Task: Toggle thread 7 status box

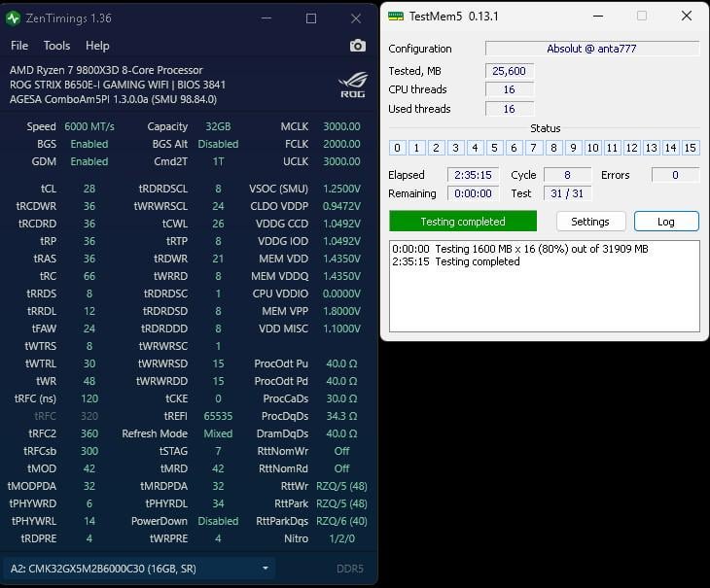Action: tap(534, 148)
